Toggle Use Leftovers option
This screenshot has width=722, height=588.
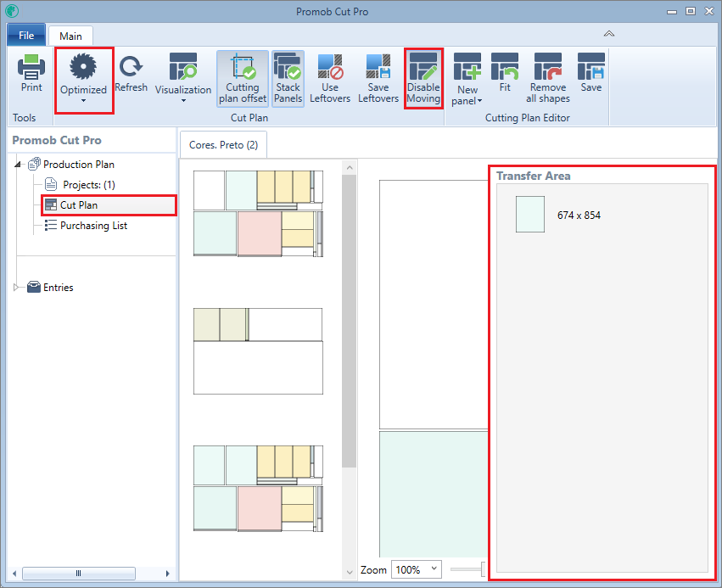point(330,79)
